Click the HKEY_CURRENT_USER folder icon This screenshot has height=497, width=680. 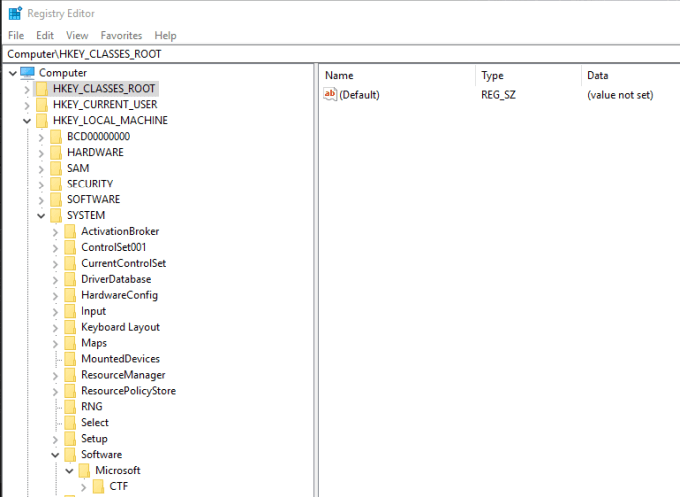click(x=42, y=105)
